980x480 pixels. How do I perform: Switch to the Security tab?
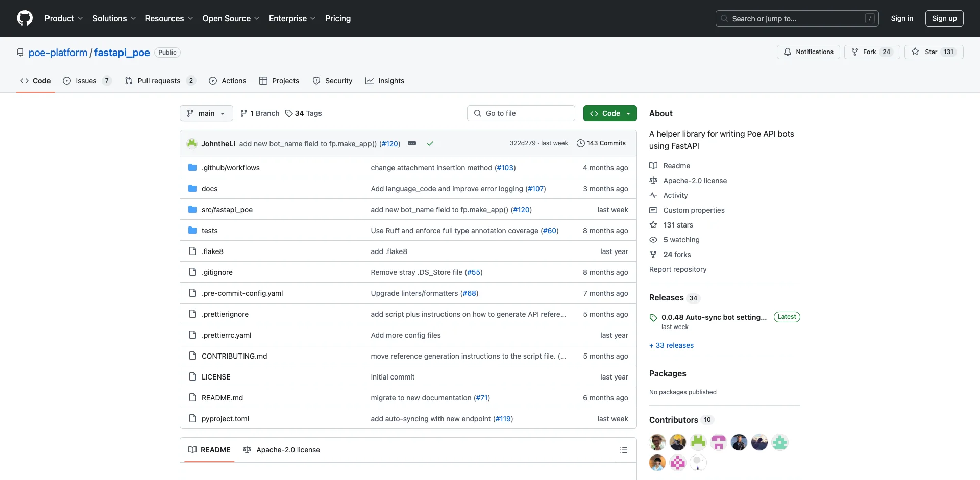pos(333,81)
